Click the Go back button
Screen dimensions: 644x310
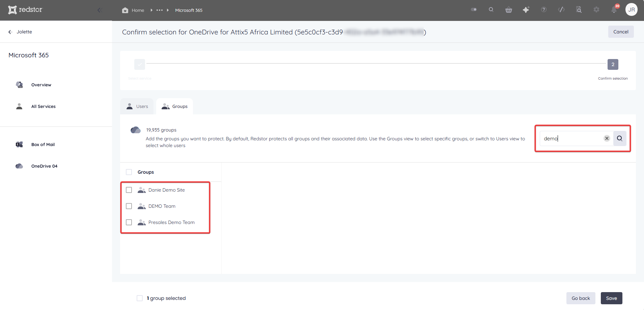(581, 298)
